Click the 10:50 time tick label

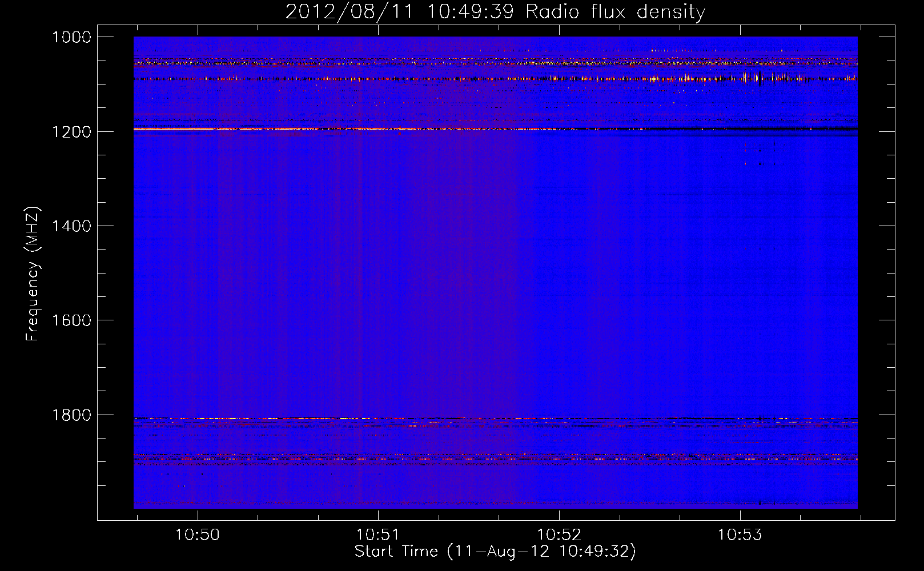coord(197,535)
